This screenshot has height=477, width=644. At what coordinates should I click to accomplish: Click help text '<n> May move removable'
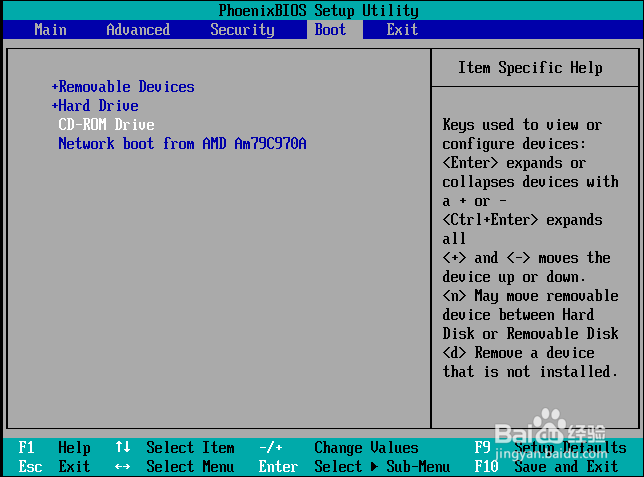click(x=530, y=295)
